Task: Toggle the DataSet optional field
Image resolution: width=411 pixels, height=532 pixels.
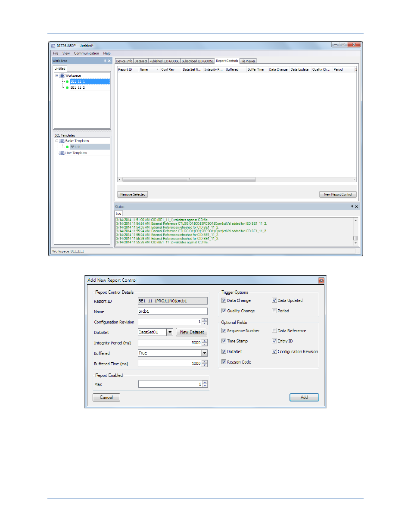Action: [224, 351]
